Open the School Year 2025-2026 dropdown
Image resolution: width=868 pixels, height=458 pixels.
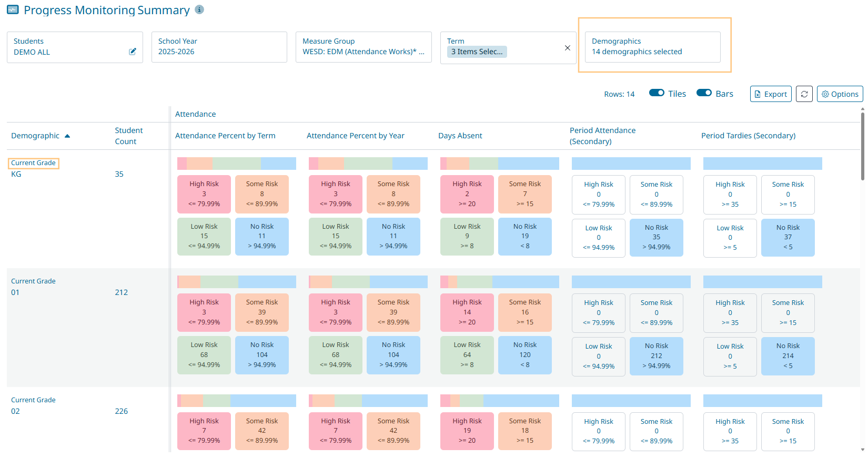219,47
